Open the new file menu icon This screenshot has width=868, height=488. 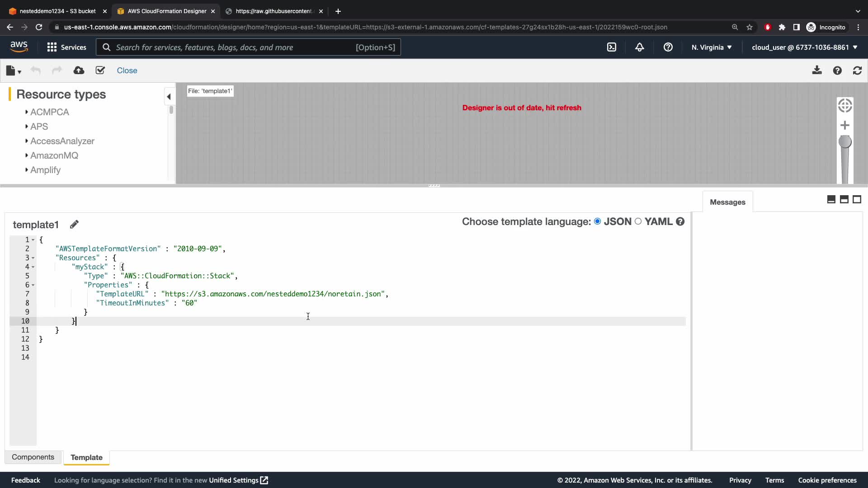point(13,70)
